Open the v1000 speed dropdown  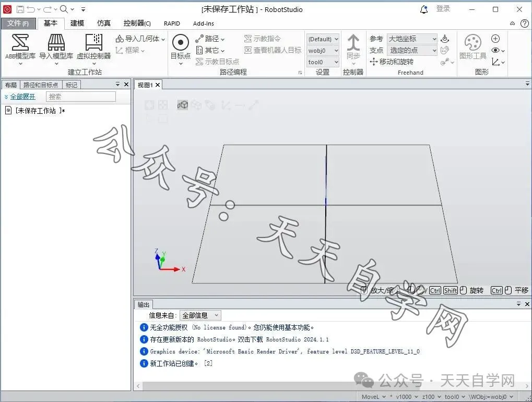407,397
